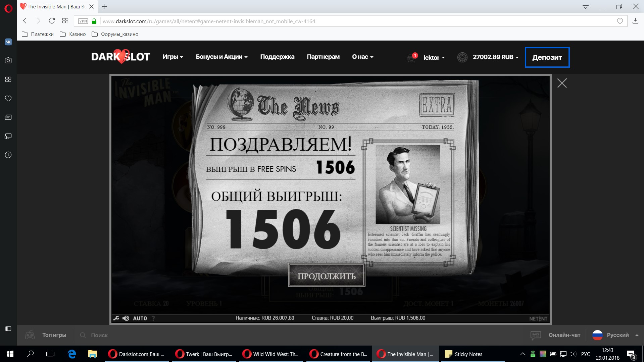This screenshot has width=644, height=362.
Task: Launch Microsoft Edge from taskbar
Action: pos(72,354)
